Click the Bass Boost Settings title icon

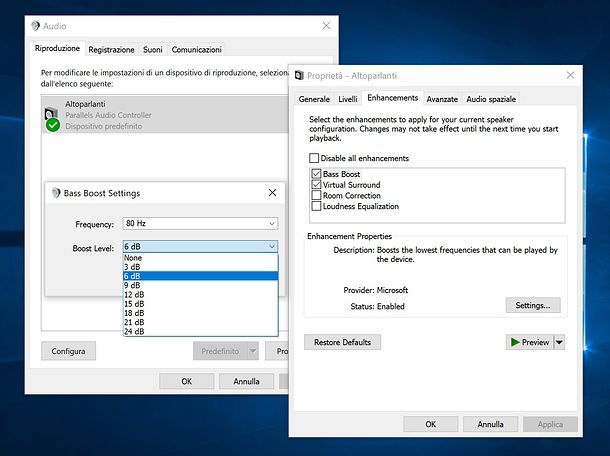56,193
